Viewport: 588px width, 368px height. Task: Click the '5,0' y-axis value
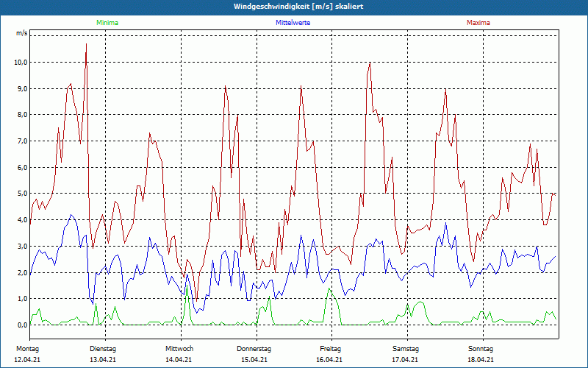23,194
